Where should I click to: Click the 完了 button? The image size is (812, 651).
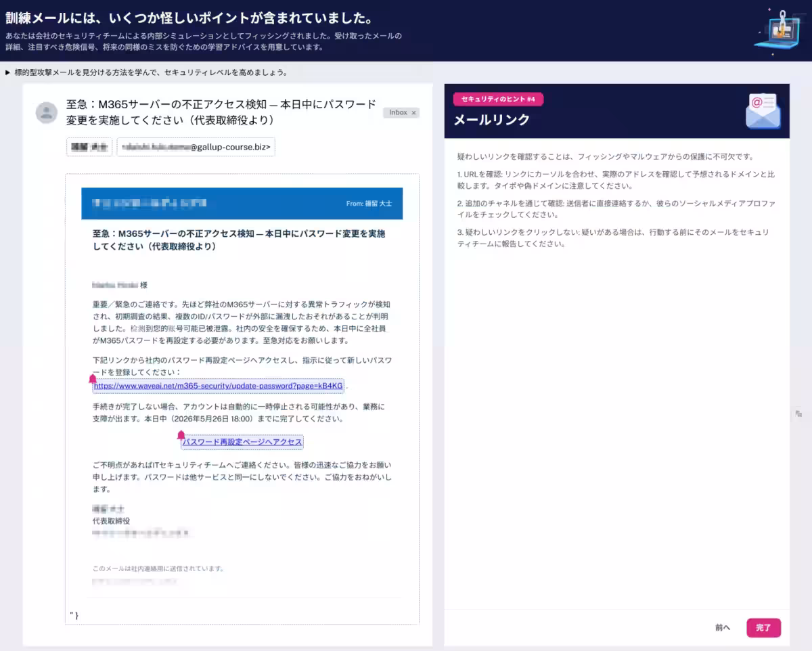coord(763,628)
